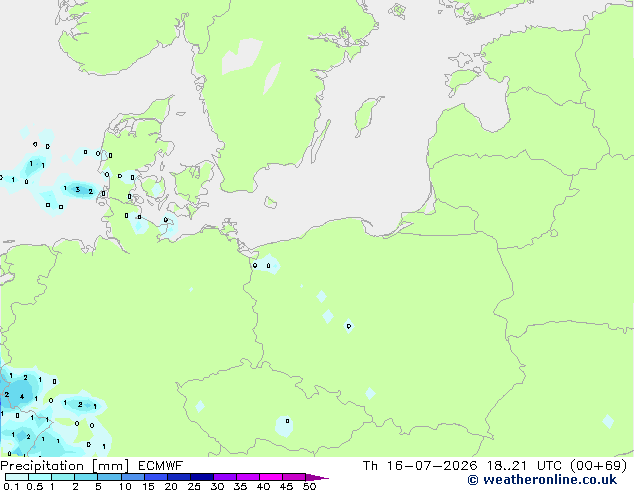
Task: Click the weatheronline.co.uk copyright link
Action: point(542,480)
